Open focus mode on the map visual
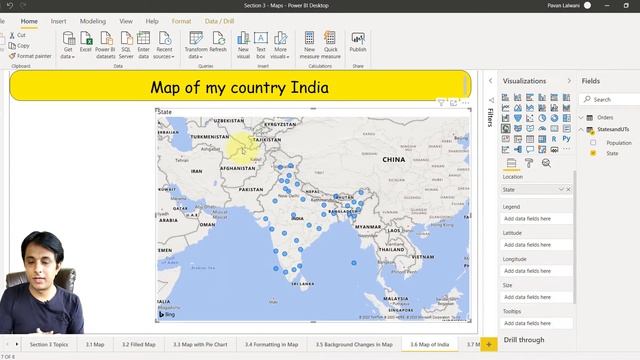The width and height of the screenshot is (640, 360). point(453,103)
